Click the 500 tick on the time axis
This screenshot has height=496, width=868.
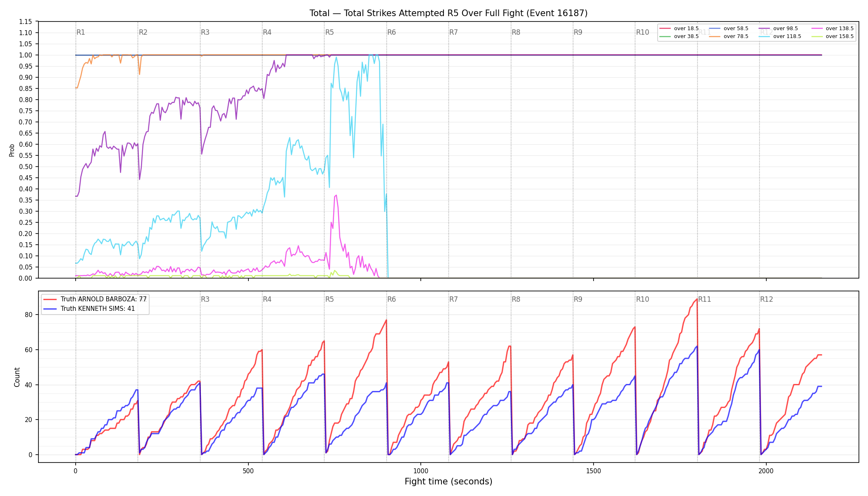[248, 471]
